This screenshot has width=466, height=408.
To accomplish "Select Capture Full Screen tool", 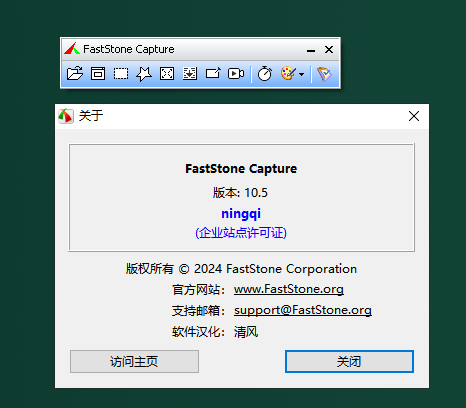I will 167,73.
